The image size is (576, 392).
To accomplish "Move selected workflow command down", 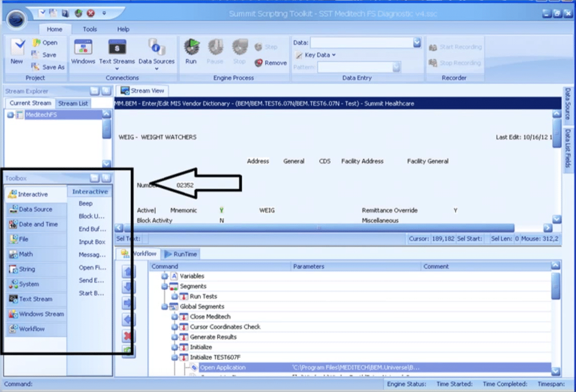I will [128, 287].
